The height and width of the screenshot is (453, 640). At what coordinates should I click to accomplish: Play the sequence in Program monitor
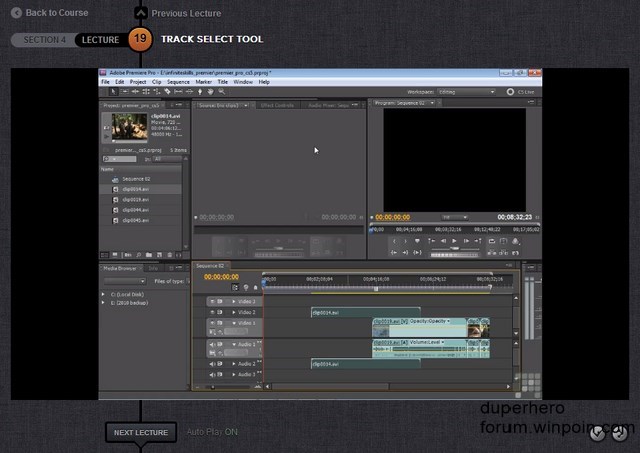point(454,241)
